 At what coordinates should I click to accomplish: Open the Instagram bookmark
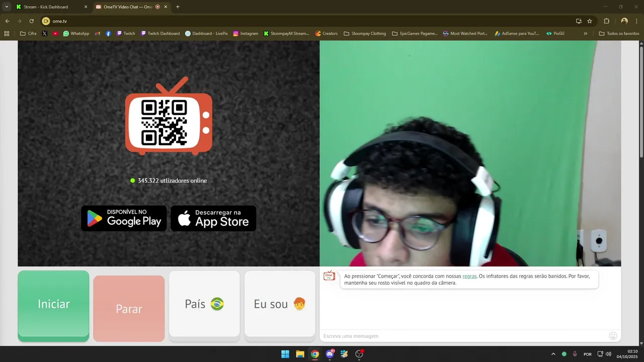(x=246, y=34)
